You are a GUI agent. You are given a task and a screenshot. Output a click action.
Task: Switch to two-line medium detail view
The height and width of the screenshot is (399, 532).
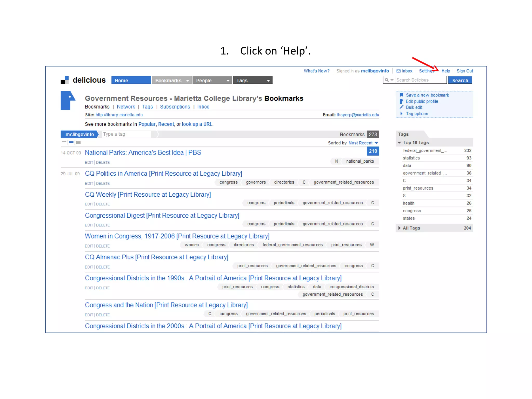(71, 142)
